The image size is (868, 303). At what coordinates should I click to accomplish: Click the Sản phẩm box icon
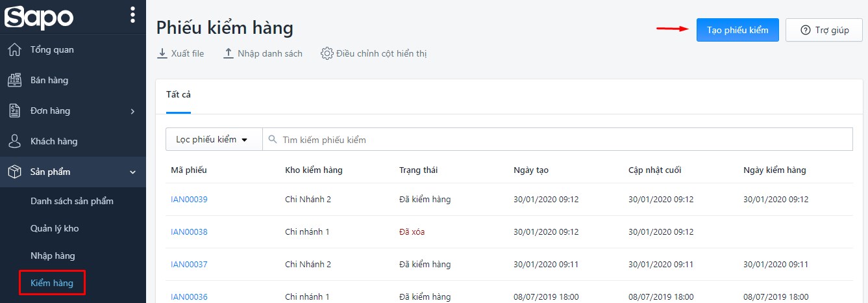(x=14, y=172)
